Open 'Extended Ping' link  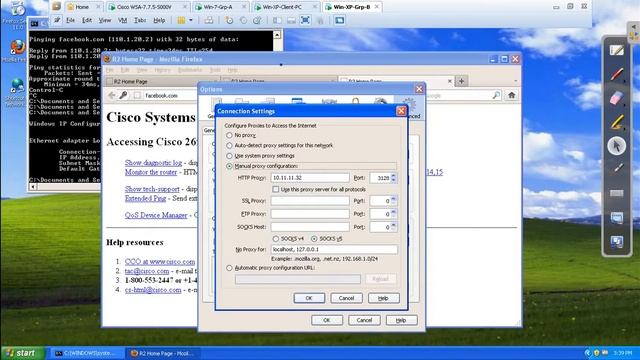145,198
